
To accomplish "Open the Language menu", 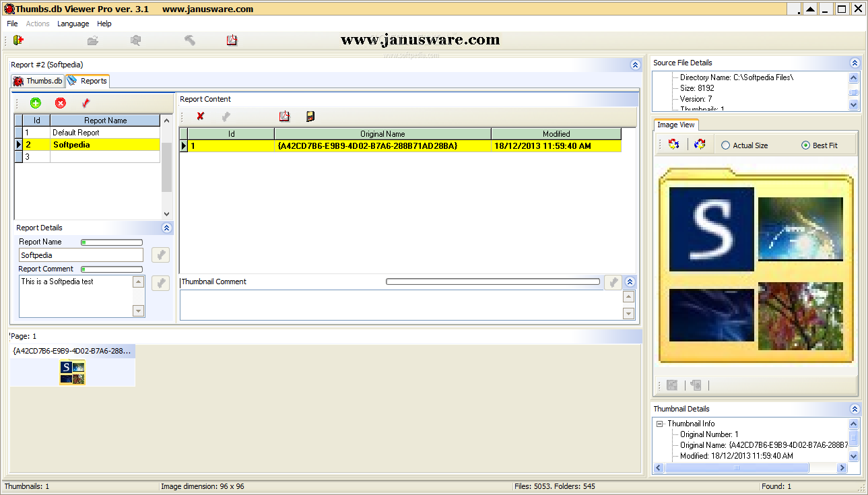I will [73, 24].
